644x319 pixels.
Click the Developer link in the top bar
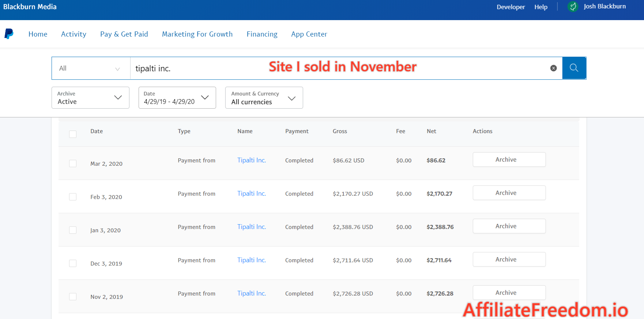(x=511, y=7)
